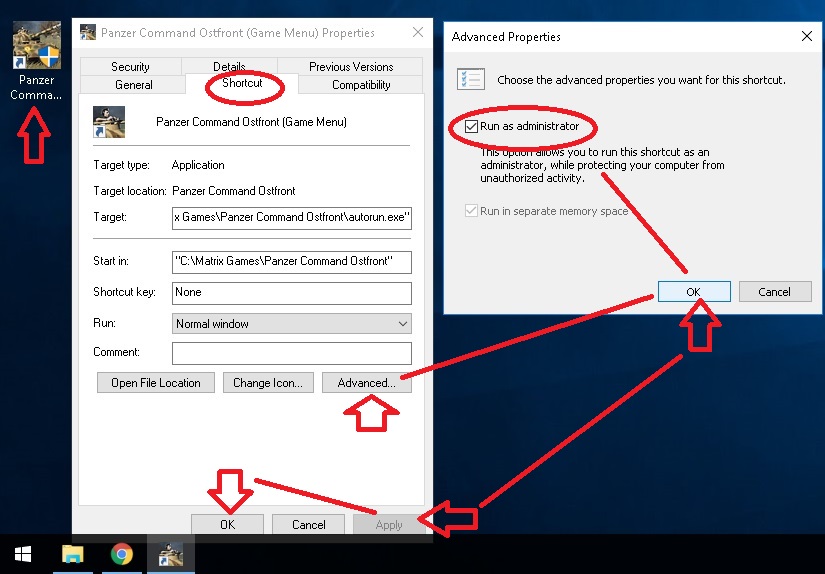Click the shortcut icon beside the game name
Image resolution: width=825 pixels, height=574 pixels.
pos(109,122)
